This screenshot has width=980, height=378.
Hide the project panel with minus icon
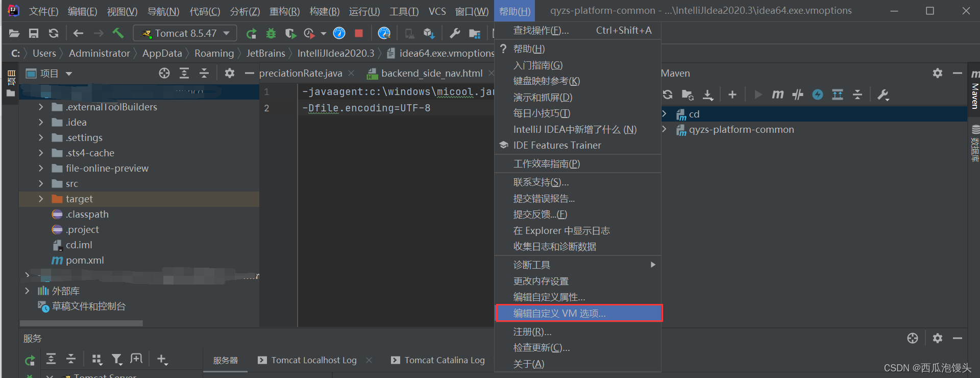tap(250, 74)
